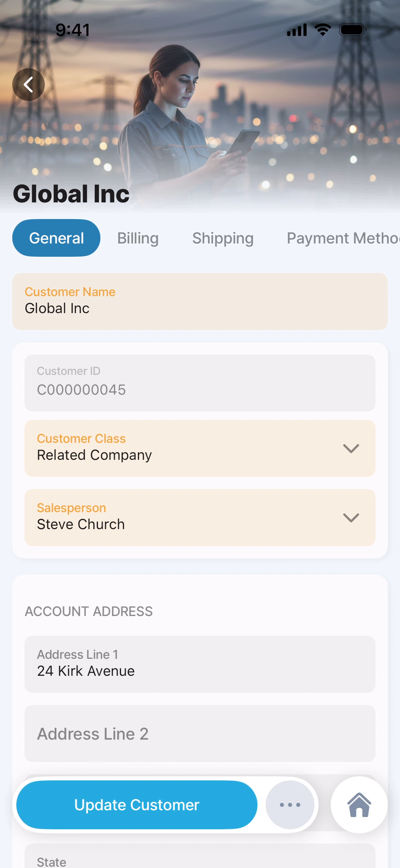
Task: Tap the home icon button
Action: [359, 805]
